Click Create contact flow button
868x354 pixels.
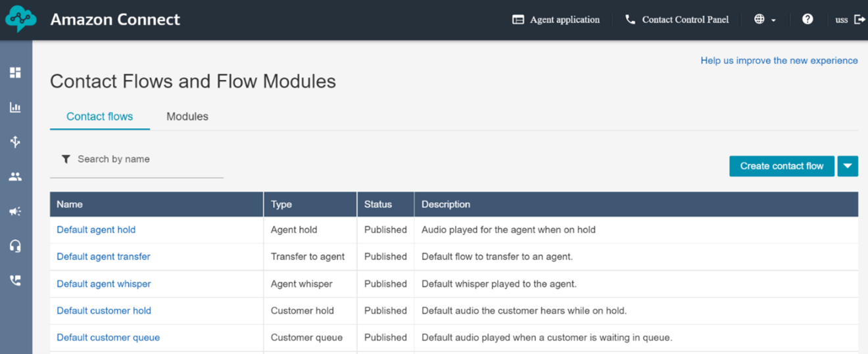pyautogui.click(x=782, y=166)
